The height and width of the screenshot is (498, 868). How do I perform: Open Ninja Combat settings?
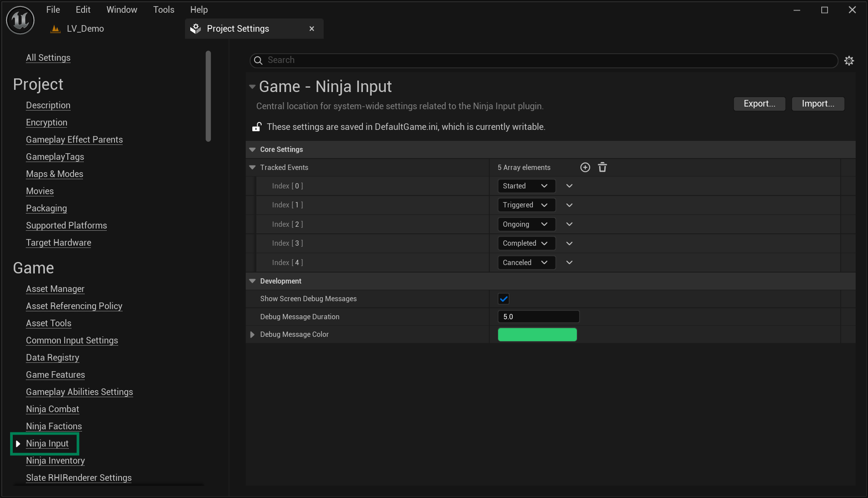tap(52, 409)
